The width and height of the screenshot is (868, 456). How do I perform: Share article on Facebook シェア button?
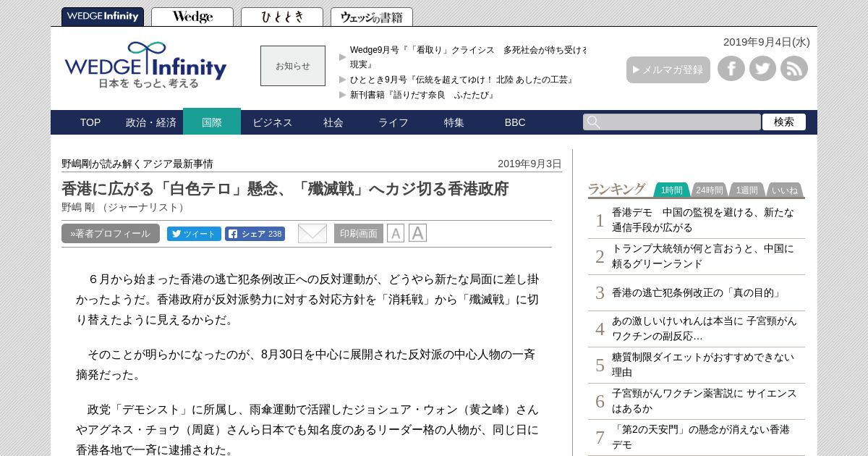coord(255,234)
